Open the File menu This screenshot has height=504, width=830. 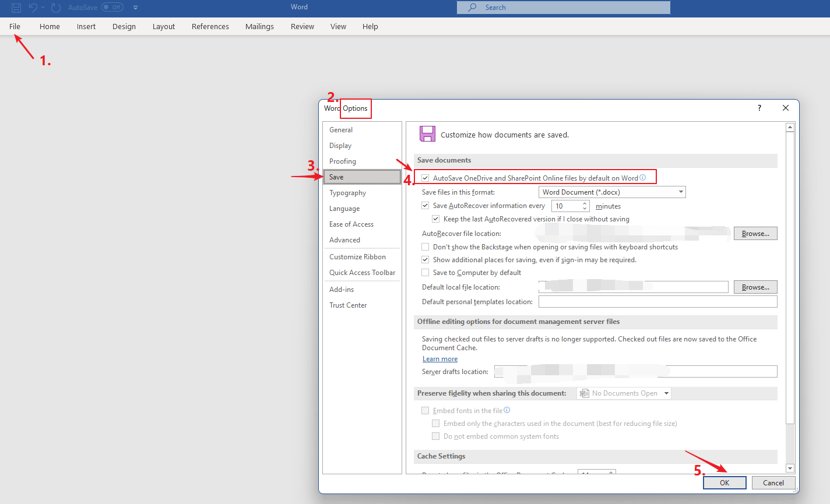(15, 26)
